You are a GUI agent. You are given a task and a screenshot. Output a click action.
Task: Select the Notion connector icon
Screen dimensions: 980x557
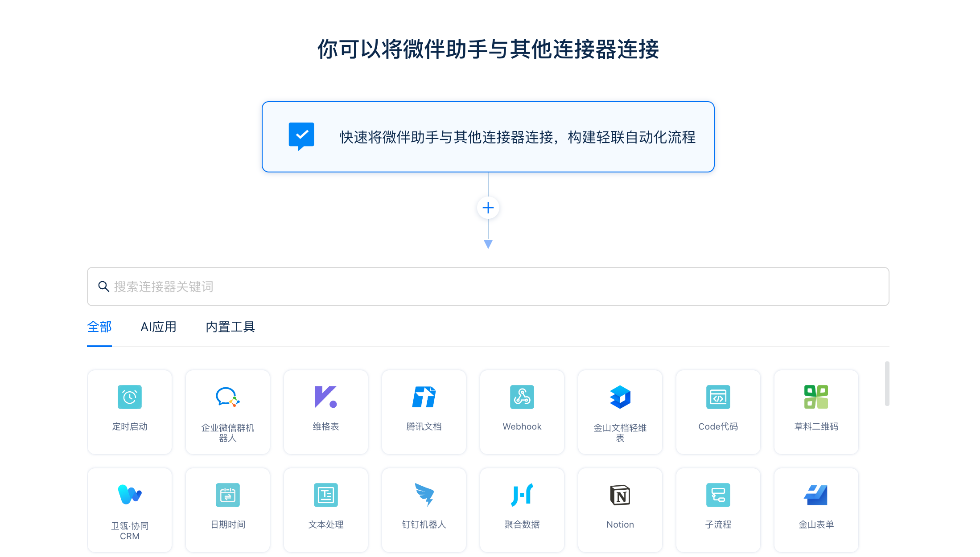coord(619,495)
